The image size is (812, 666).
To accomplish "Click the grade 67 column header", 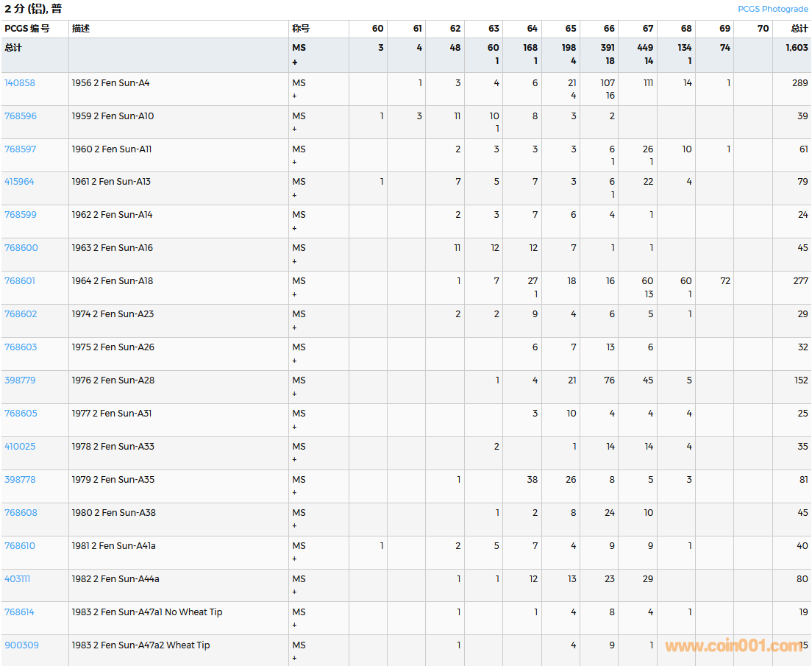I will tap(647, 29).
